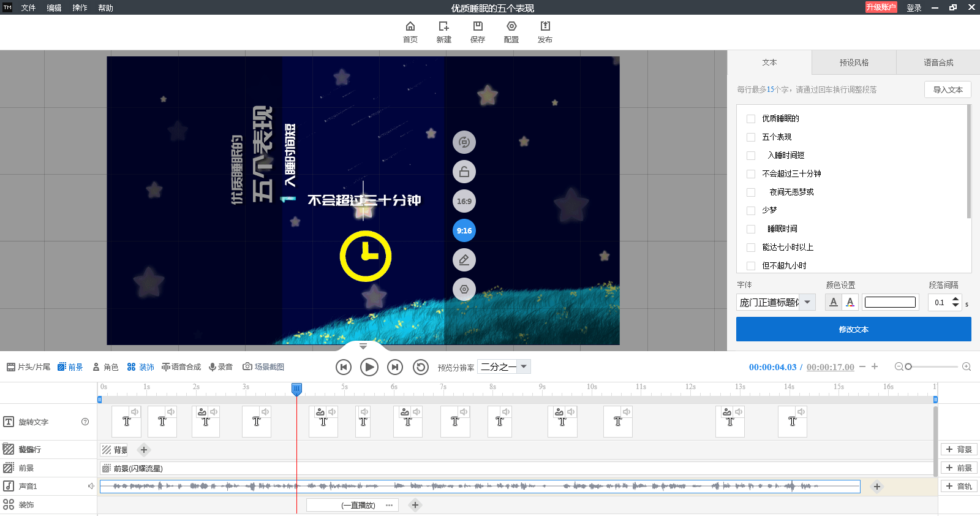Tick the checkbox next to 不会超过三十分钟

751,174
